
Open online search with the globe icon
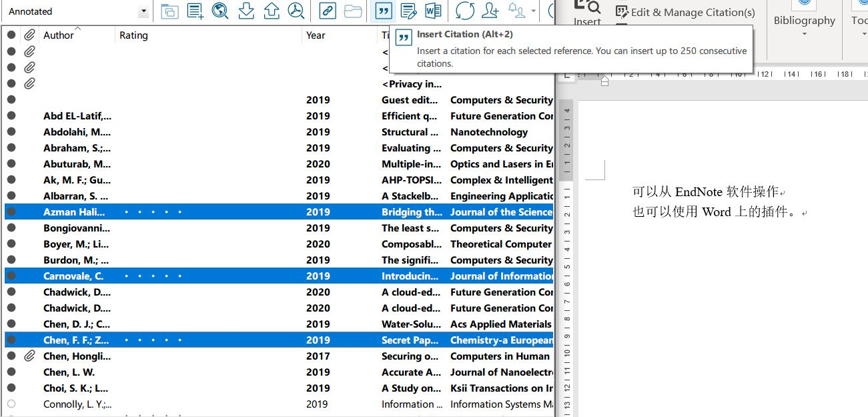tap(220, 11)
